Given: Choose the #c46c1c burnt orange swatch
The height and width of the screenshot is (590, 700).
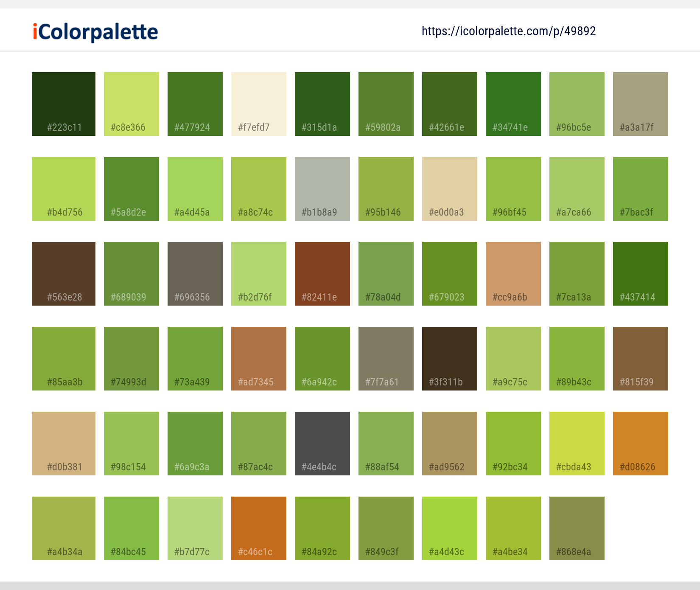Looking at the screenshot, I should (x=259, y=528).
